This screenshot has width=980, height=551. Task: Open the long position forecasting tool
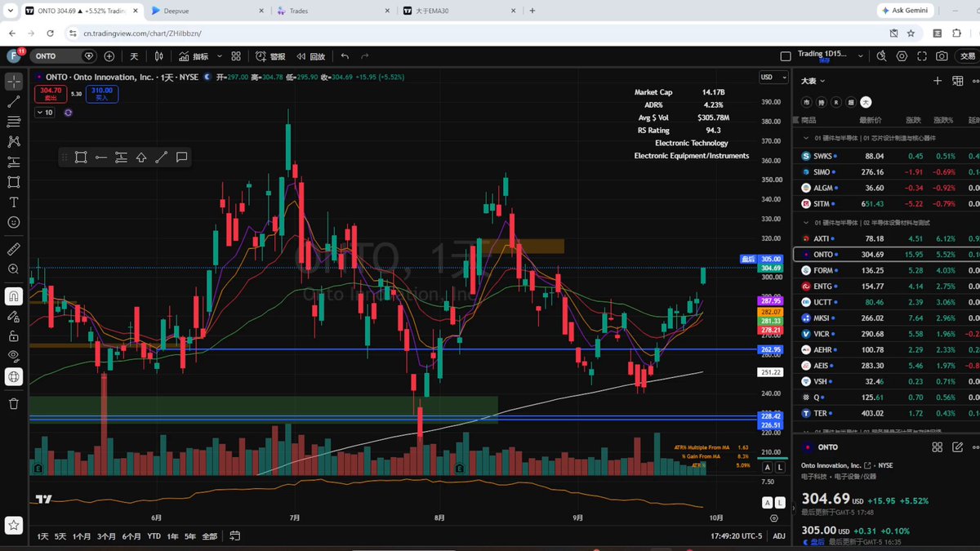click(14, 162)
